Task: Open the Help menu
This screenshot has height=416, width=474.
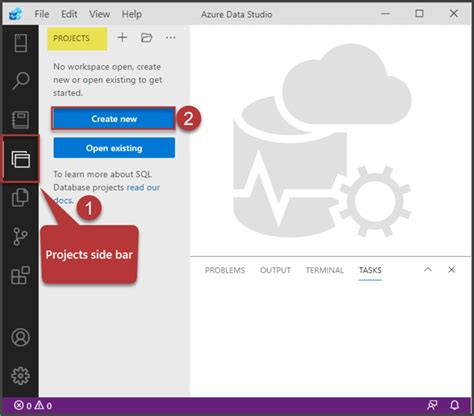Action: click(132, 14)
